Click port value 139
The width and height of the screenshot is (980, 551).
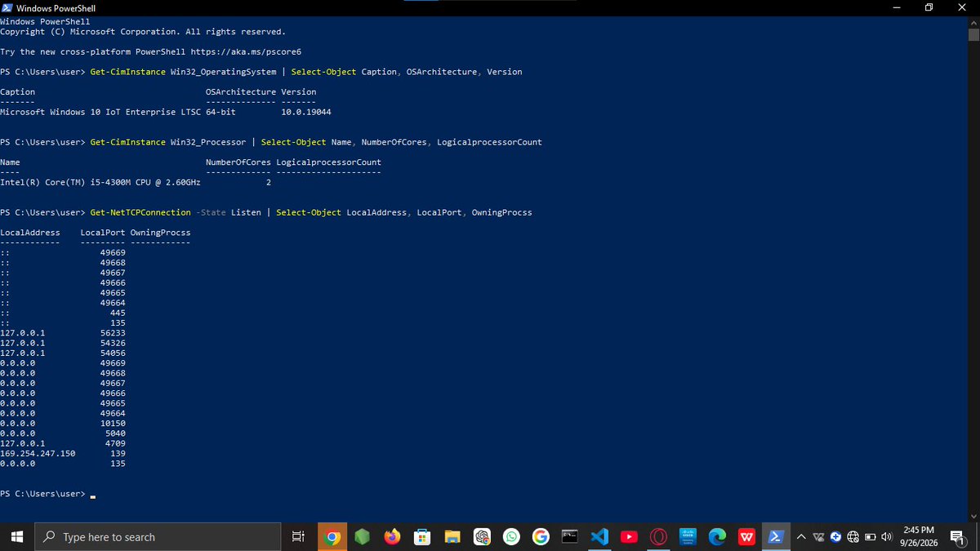click(x=118, y=453)
